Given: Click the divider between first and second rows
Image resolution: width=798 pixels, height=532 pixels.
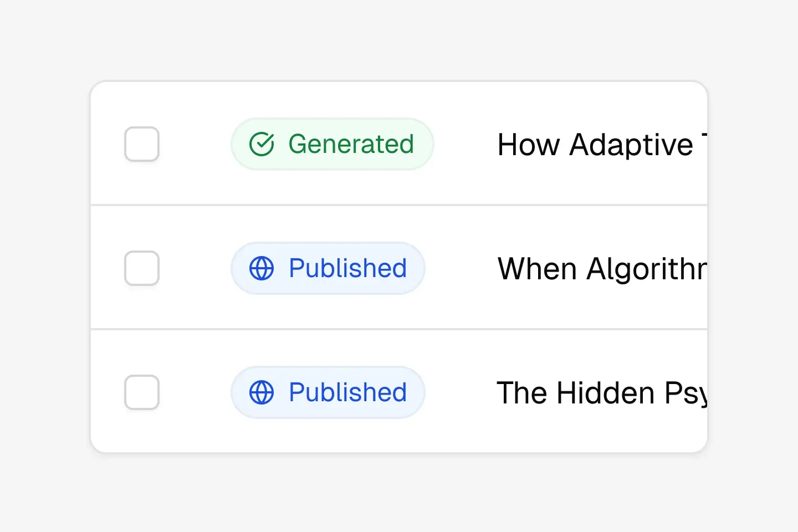Looking at the screenshot, I should [x=399, y=205].
